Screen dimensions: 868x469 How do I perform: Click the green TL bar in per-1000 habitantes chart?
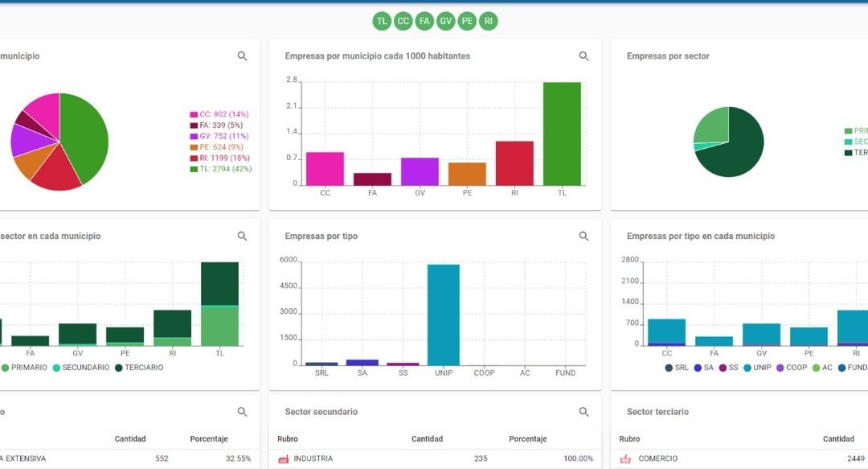click(562, 133)
